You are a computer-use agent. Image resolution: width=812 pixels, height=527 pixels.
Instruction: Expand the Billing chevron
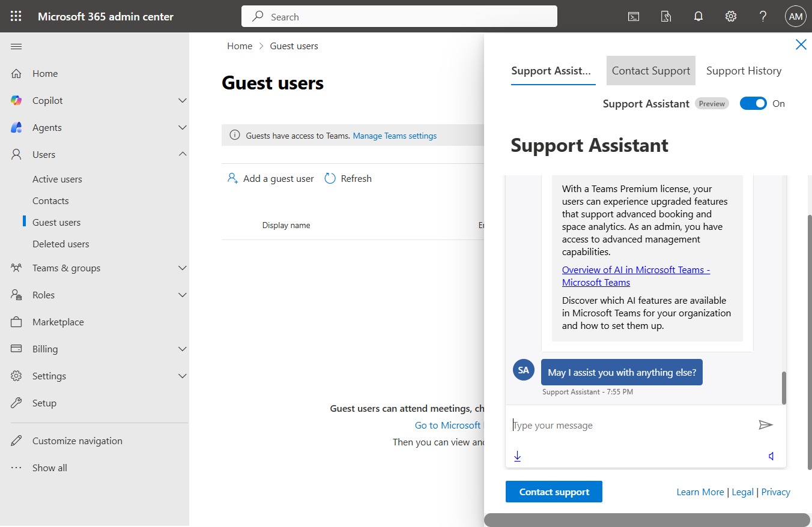click(x=183, y=349)
